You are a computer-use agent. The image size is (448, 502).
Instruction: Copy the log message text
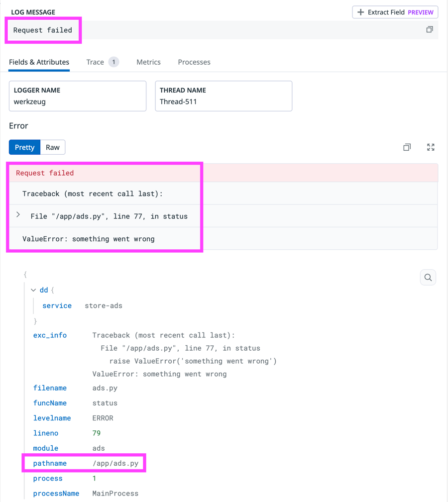tap(429, 29)
